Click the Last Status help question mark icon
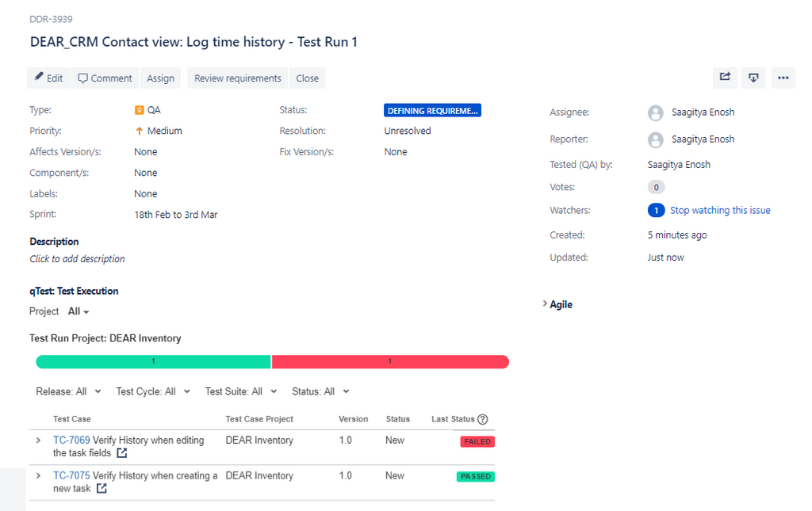 [x=483, y=419]
